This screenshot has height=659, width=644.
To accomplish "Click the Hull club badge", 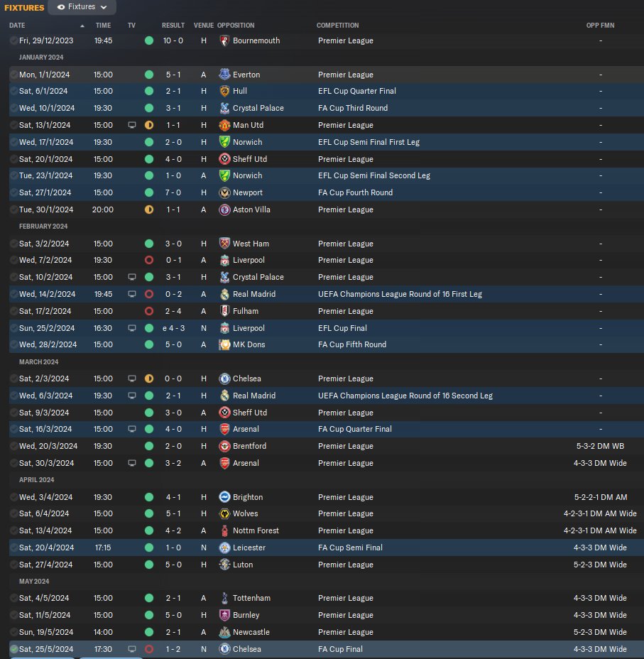I will click(225, 91).
